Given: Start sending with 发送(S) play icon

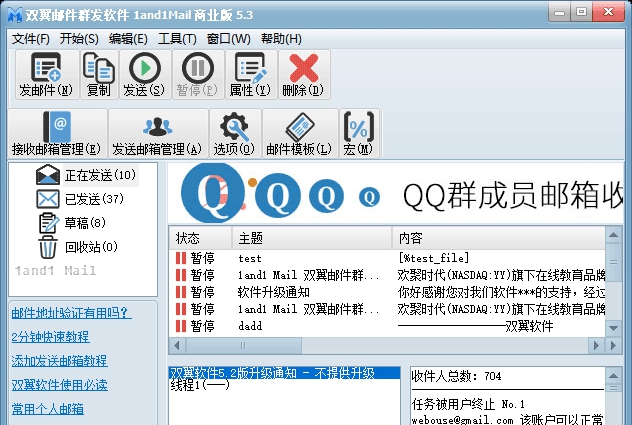Looking at the screenshot, I should coord(145,68).
